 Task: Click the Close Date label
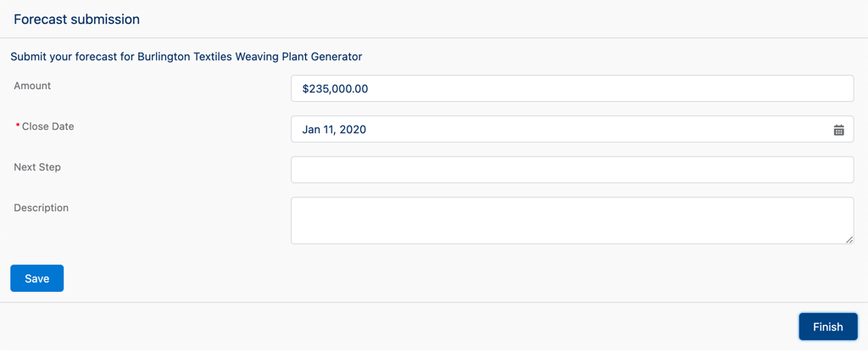47,126
